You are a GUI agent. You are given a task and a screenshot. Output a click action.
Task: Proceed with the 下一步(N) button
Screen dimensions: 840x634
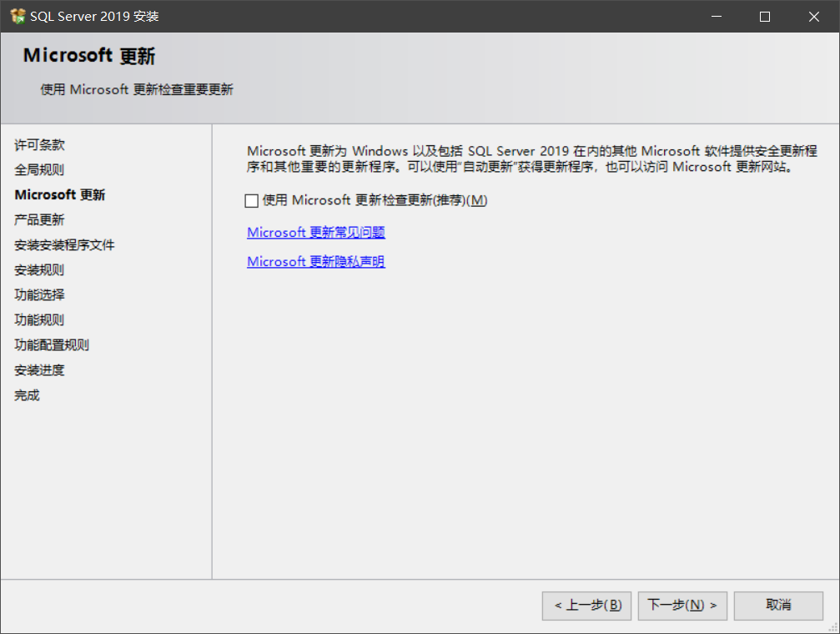(682, 606)
